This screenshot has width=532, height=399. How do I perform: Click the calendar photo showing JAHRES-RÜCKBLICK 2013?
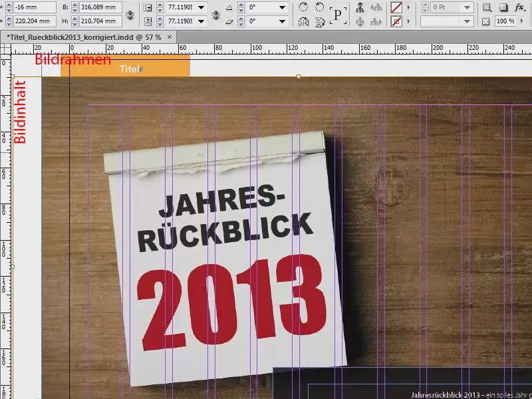click(225, 258)
